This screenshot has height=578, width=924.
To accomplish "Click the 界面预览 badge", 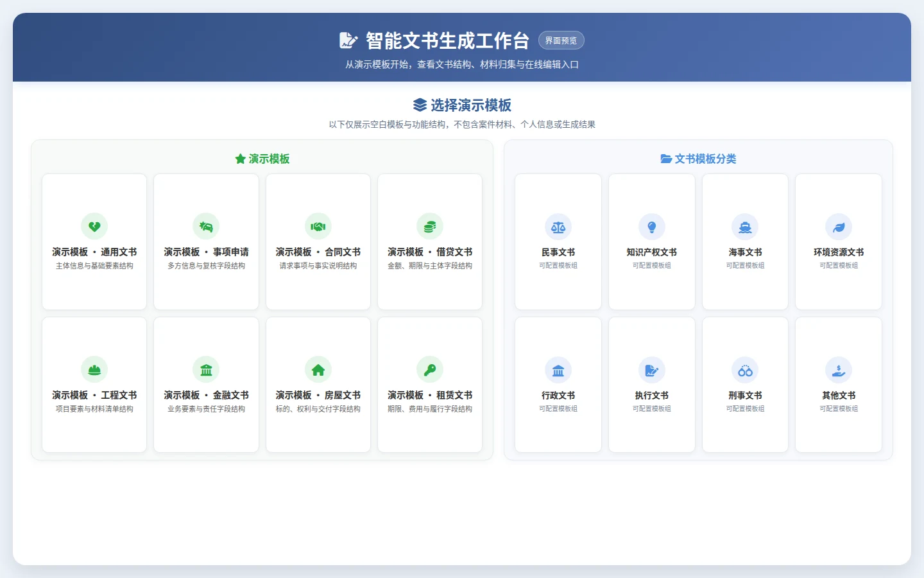I will 561,40.
